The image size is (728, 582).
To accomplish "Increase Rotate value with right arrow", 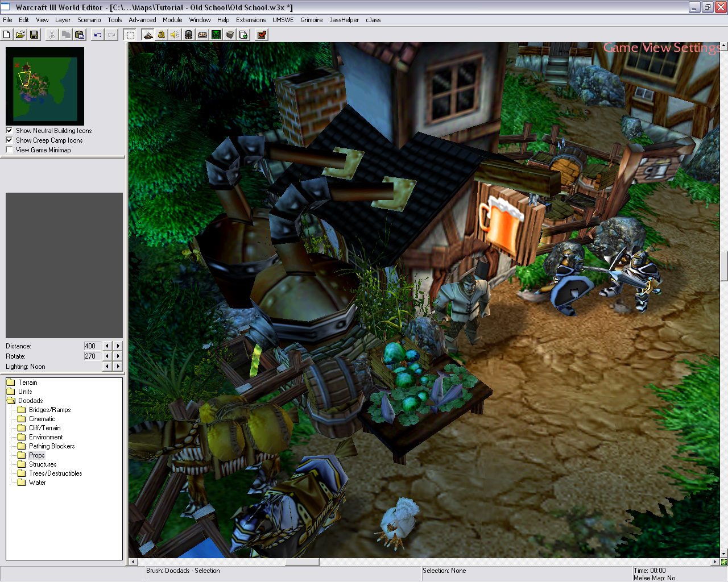I will pyautogui.click(x=118, y=356).
